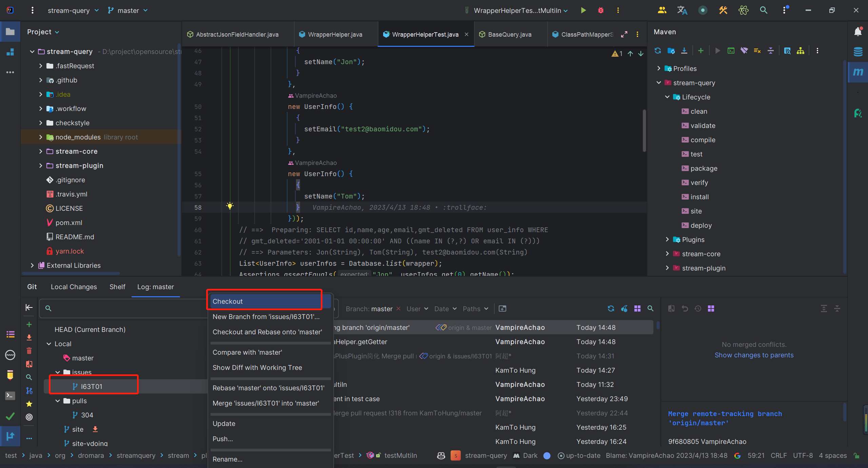Remove the Branch: master filter
This screenshot has width=868, height=468.
point(398,308)
